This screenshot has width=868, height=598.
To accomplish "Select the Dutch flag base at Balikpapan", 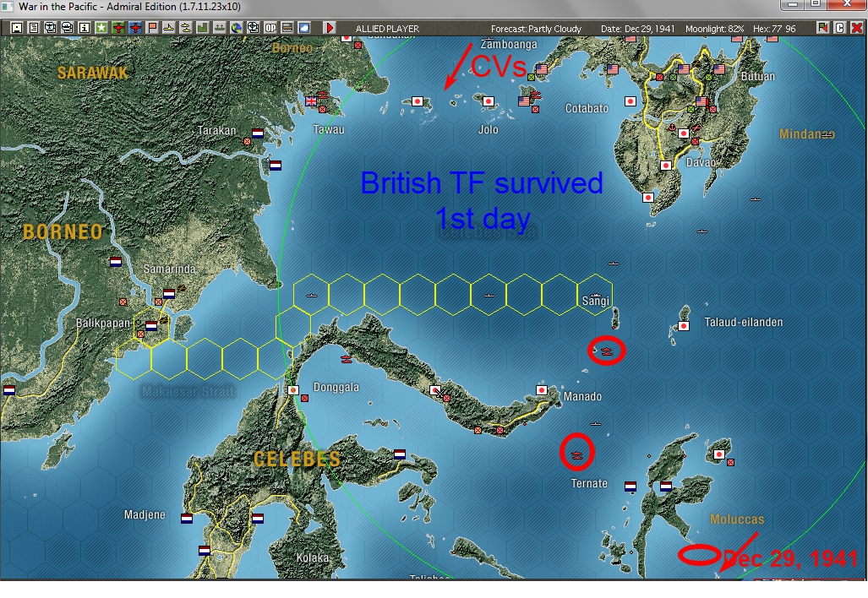I will pos(150,326).
